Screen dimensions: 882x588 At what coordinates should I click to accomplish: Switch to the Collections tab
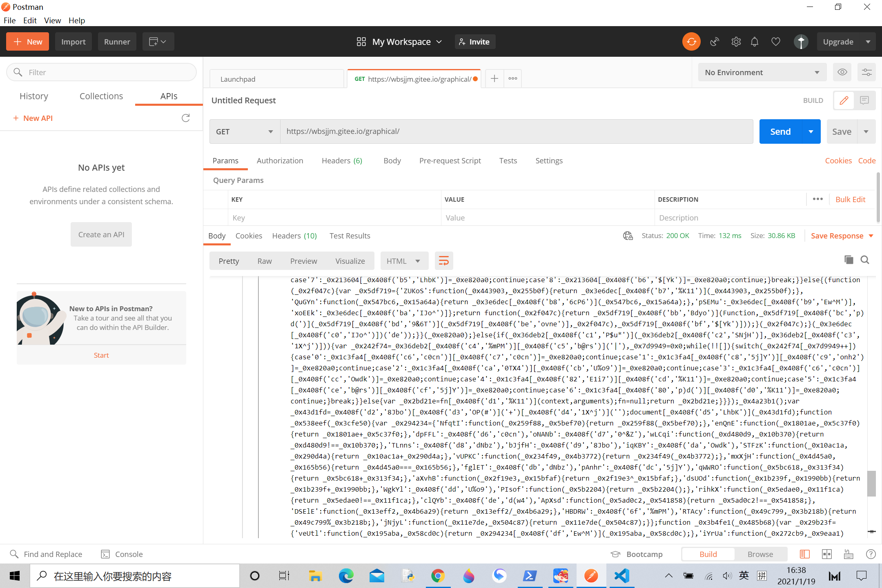click(101, 96)
